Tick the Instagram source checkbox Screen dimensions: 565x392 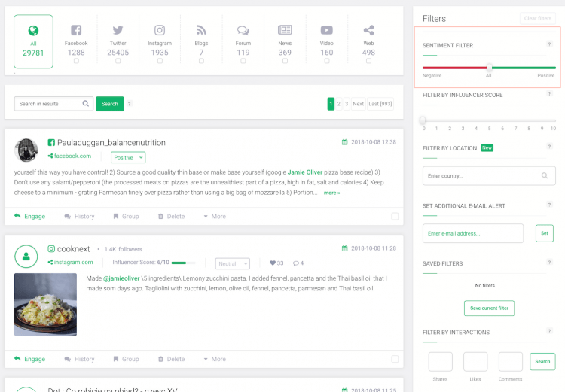click(x=160, y=61)
